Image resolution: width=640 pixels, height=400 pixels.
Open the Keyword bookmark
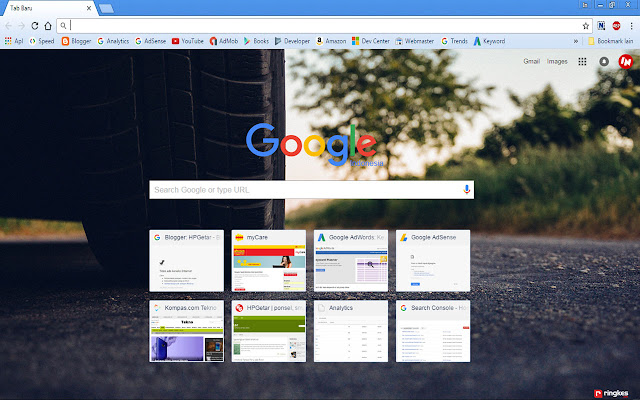pyautogui.click(x=489, y=41)
